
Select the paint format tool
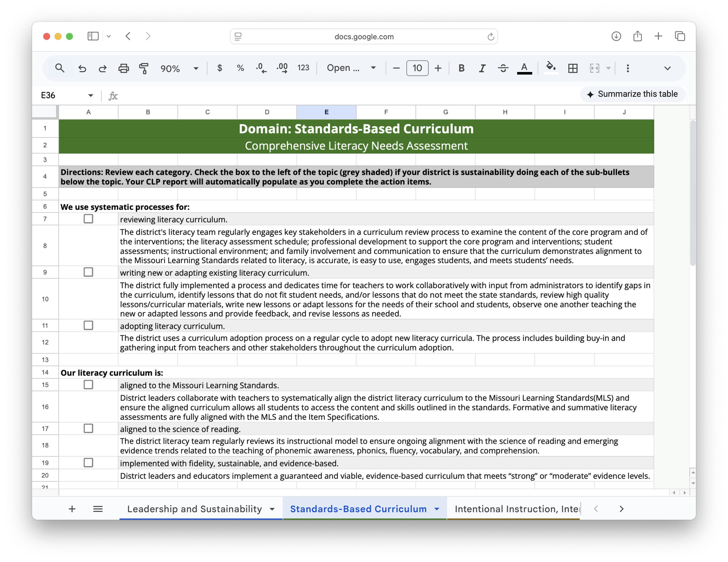pyautogui.click(x=144, y=68)
